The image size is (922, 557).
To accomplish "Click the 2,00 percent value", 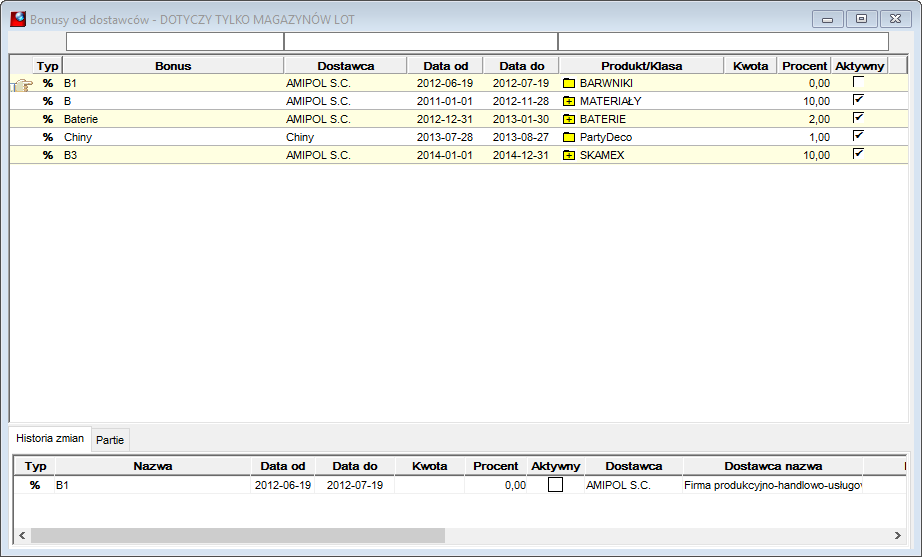I will click(x=819, y=119).
